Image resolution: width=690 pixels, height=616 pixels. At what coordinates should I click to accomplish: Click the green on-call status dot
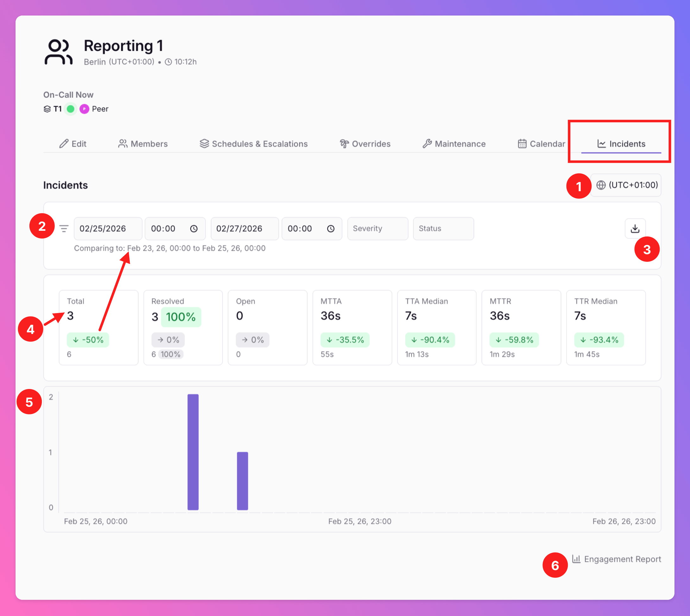(x=70, y=109)
